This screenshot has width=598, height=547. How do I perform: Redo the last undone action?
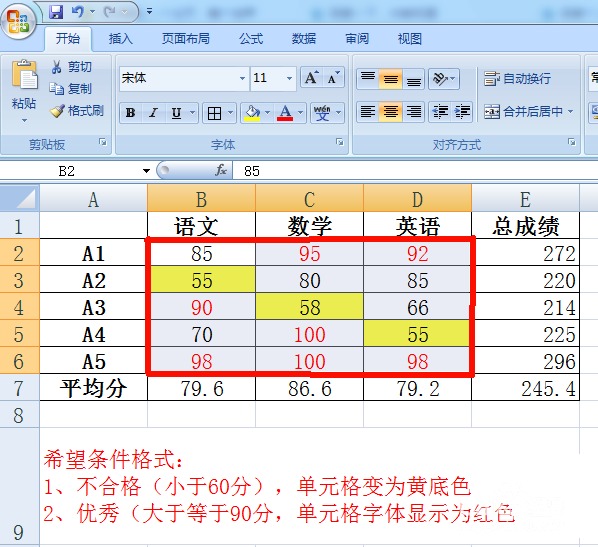110,12
